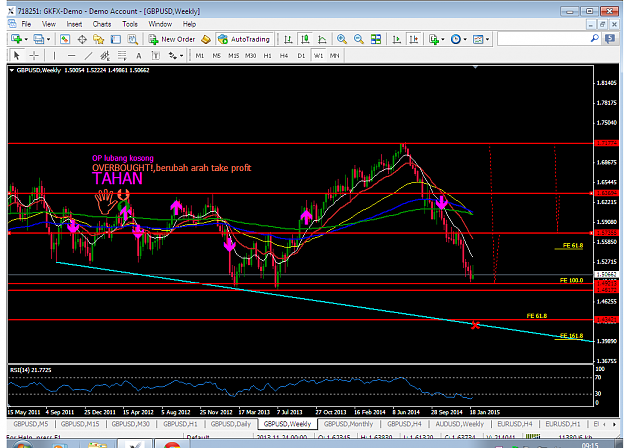This screenshot has height=448, width=625.
Task: Open the Periods clock icon
Action: pyautogui.click(x=456, y=39)
